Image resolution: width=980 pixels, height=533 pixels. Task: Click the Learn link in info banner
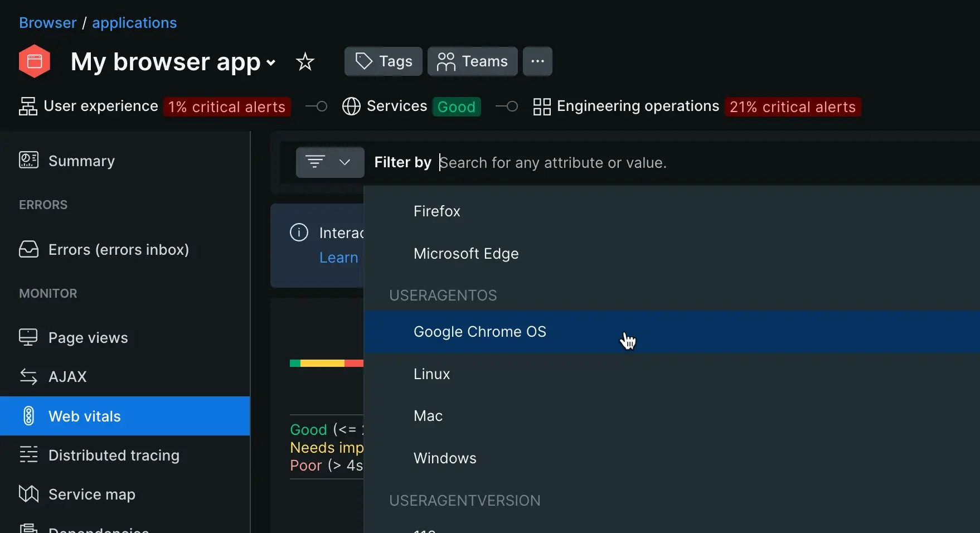(338, 258)
